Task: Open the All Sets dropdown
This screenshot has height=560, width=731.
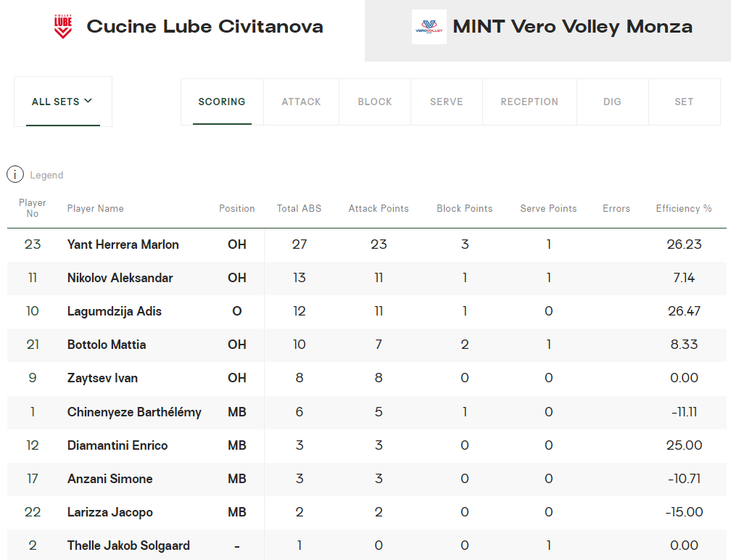Action: click(62, 102)
